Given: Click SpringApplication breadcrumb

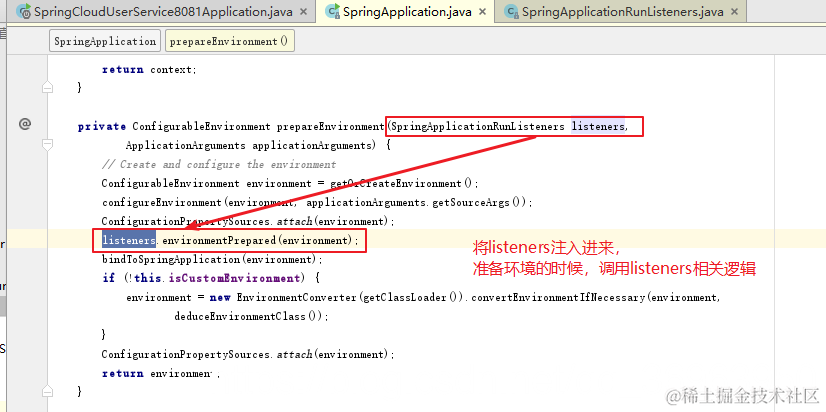Looking at the screenshot, I should click(105, 41).
